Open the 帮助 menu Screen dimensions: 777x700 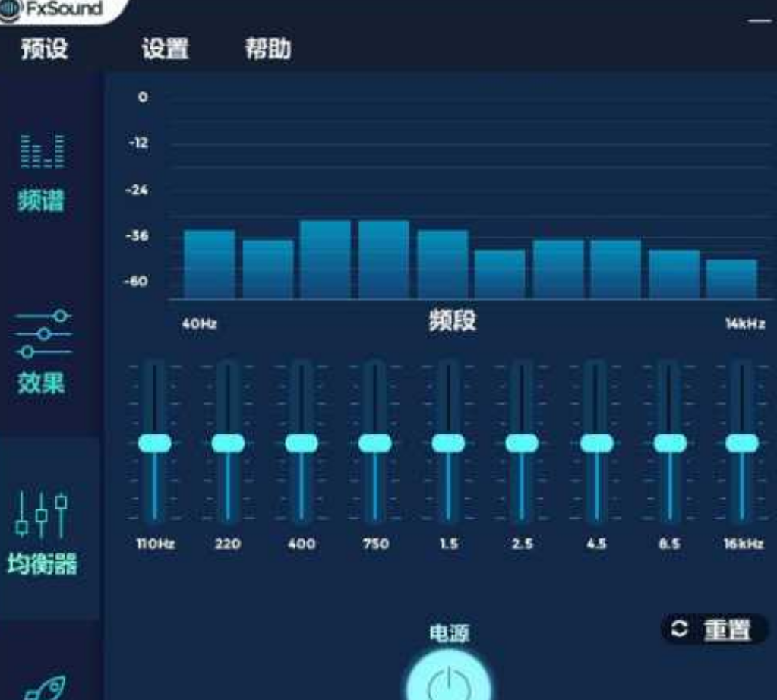tap(268, 49)
